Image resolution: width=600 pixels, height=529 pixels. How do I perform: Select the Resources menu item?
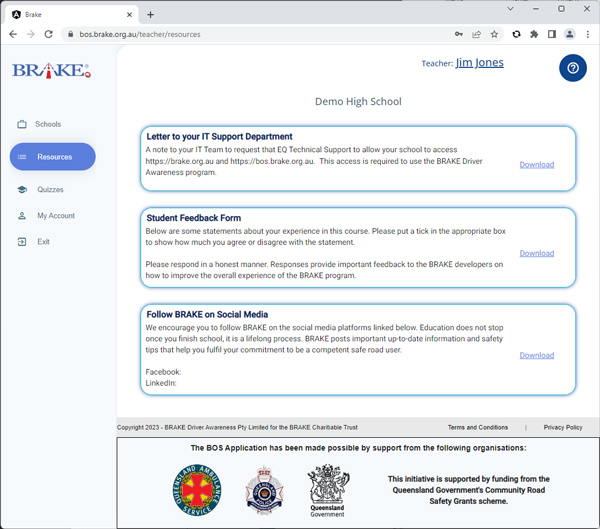click(53, 157)
